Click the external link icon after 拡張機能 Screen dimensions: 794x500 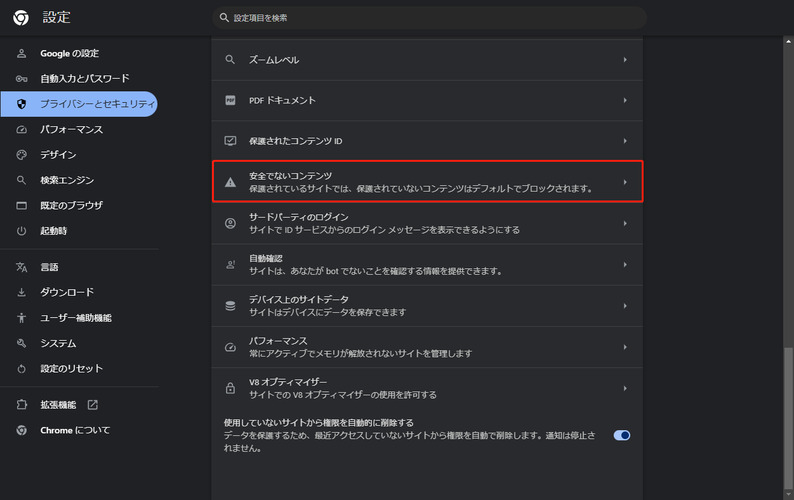(93, 405)
